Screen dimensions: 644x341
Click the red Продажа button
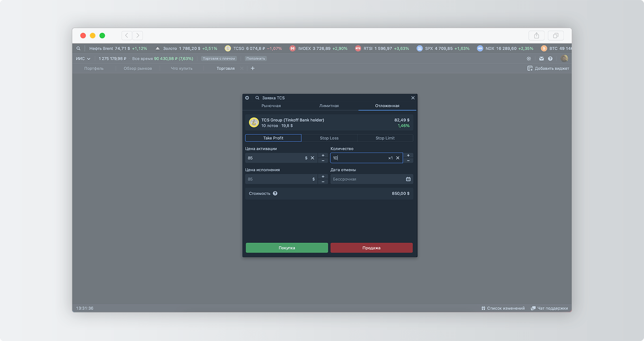[x=371, y=248]
